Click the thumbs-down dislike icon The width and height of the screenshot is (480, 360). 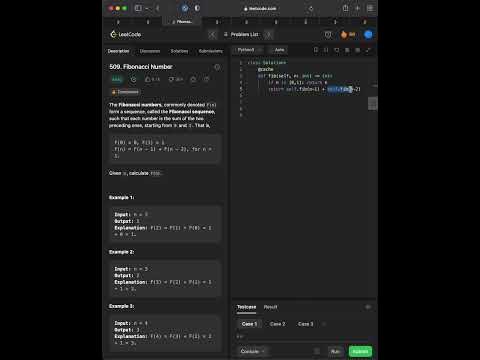click(x=171, y=79)
